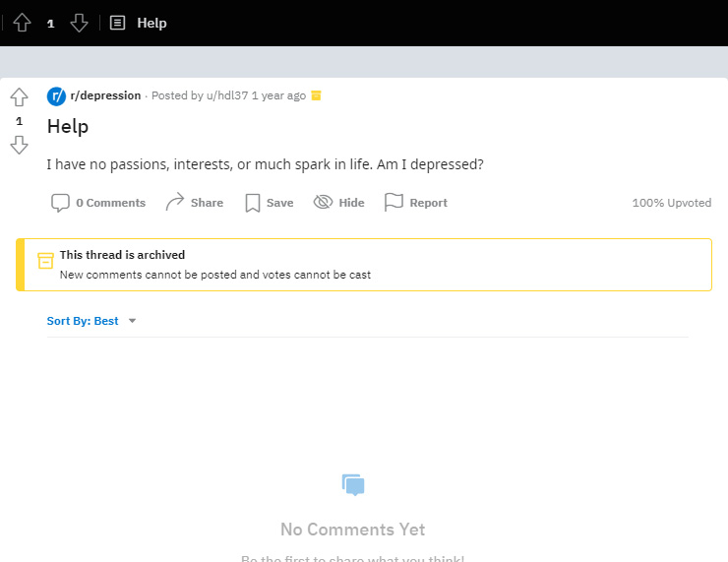Open user u/hdl37 profile link
Image resolution: width=728 pixels, height=562 pixels.
click(227, 95)
